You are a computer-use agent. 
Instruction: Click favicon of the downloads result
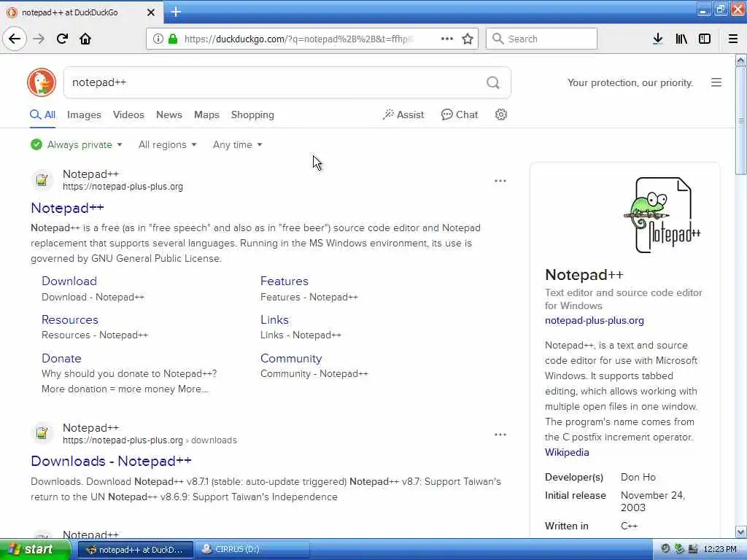click(x=42, y=433)
